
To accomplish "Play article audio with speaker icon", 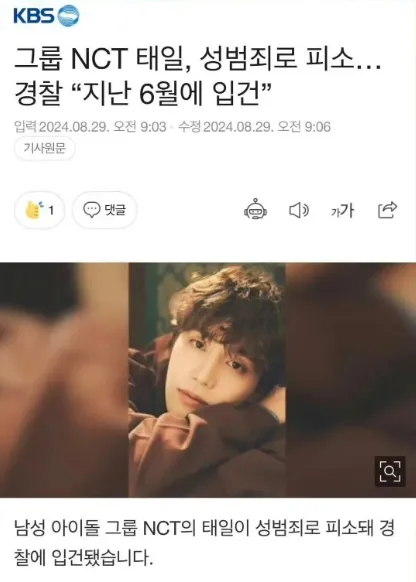I will [299, 210].
